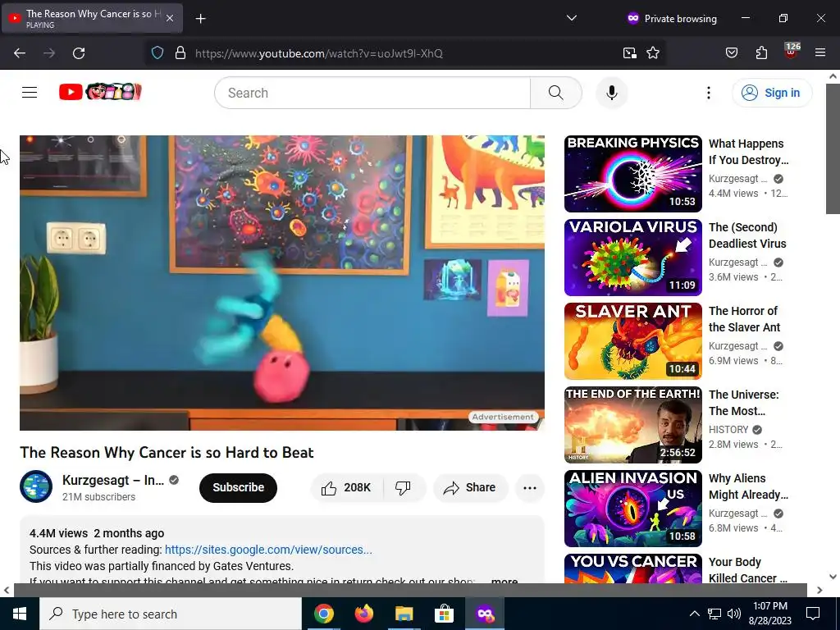Open the taskbar clock showing 1:07 PM

coord(771,614)
